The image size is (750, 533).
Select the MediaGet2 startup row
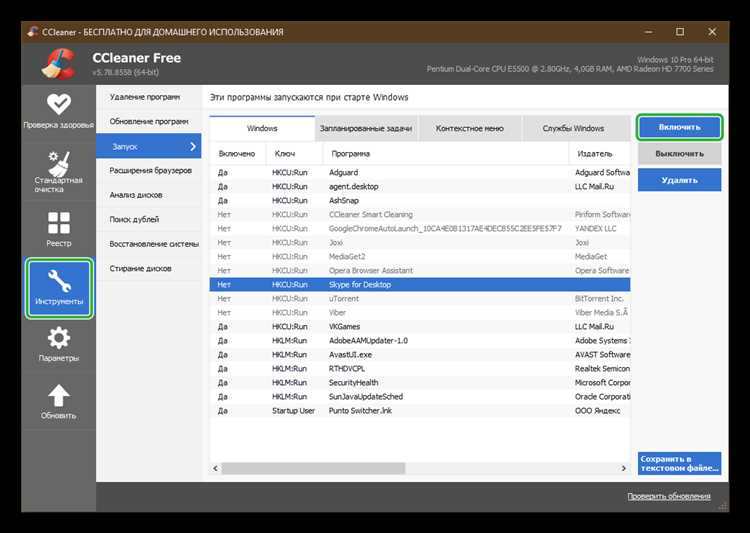(420, 256)
